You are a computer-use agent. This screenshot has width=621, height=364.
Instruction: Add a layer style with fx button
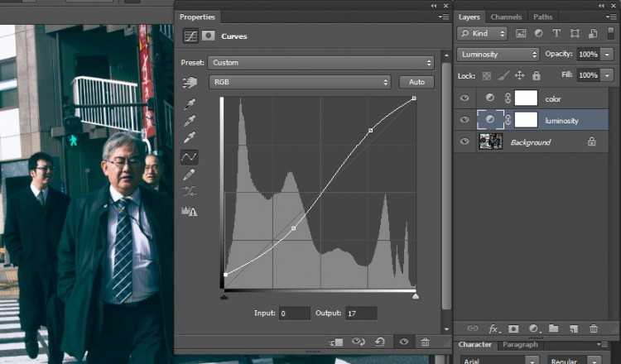click(x=493, y=328)
